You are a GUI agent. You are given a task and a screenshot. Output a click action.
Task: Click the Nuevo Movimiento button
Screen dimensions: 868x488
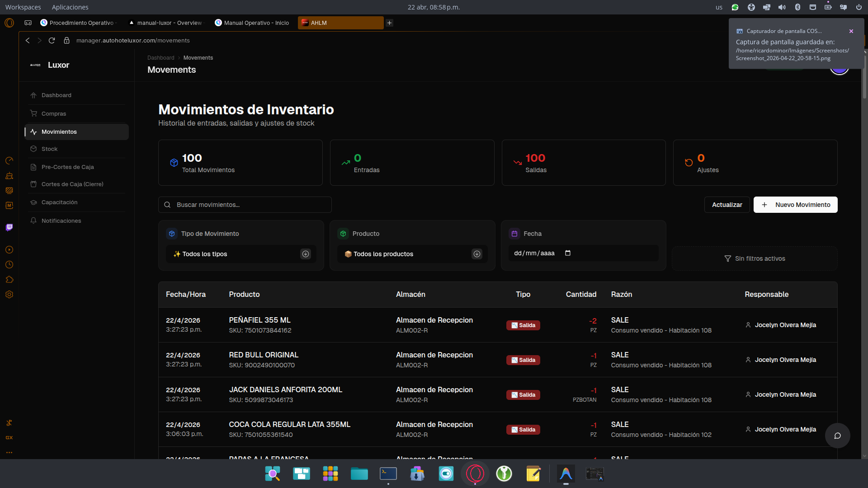(x=795, y=205)
